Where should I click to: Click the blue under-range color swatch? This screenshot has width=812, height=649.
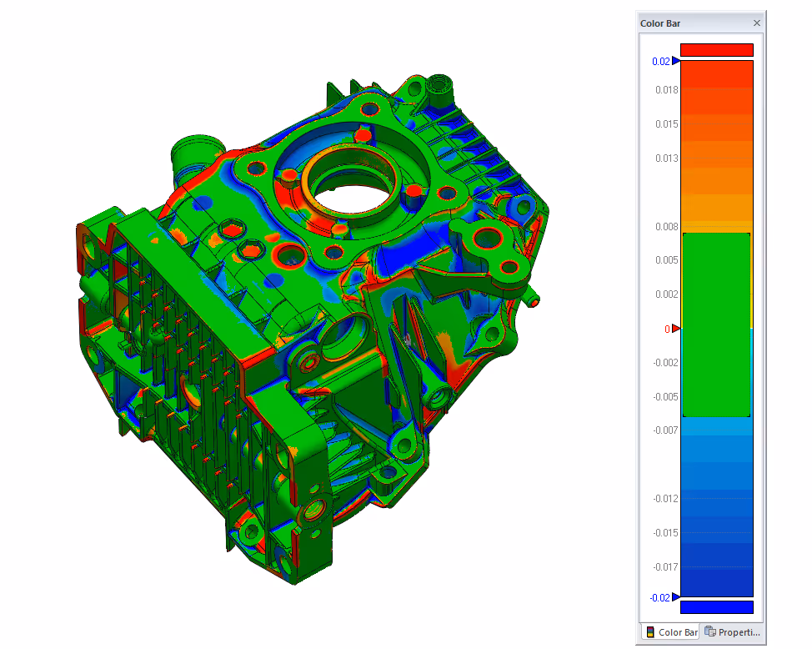pyautogui.click(x=717, y=607)
